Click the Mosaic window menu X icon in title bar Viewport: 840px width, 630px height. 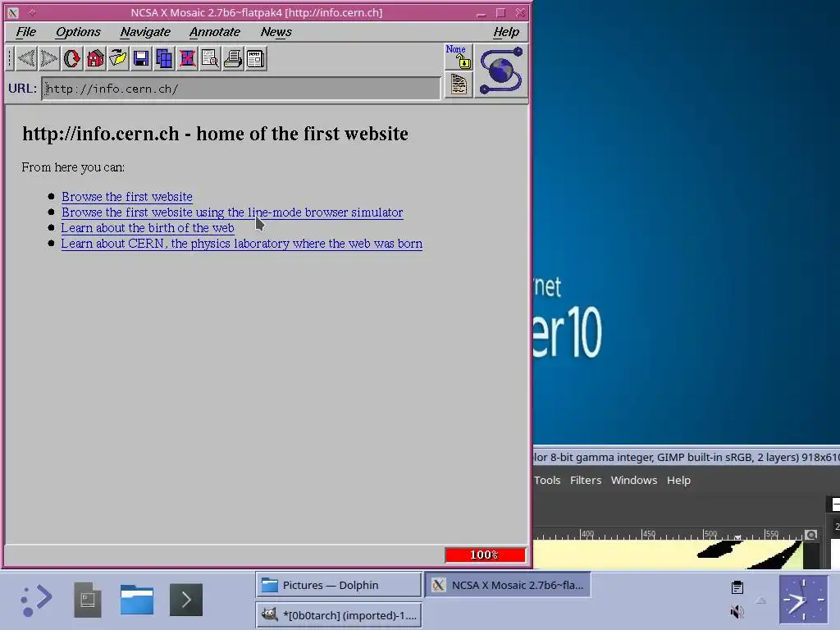coord(13,12)
